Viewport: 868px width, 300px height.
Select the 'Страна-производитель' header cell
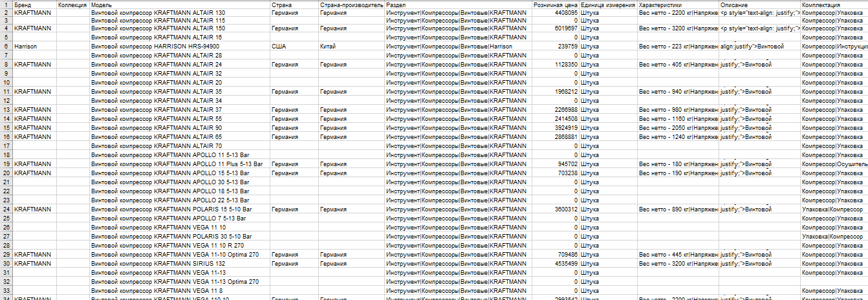coord(351,5)
